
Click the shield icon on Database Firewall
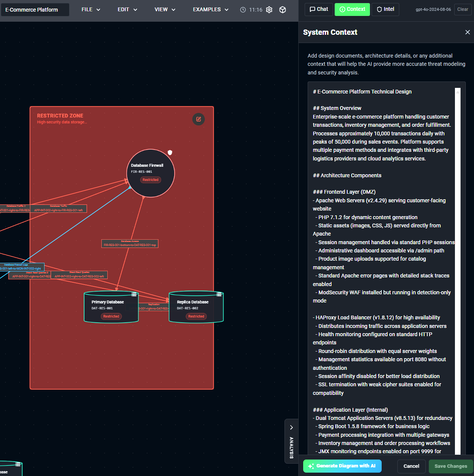[x=170, y=153]
